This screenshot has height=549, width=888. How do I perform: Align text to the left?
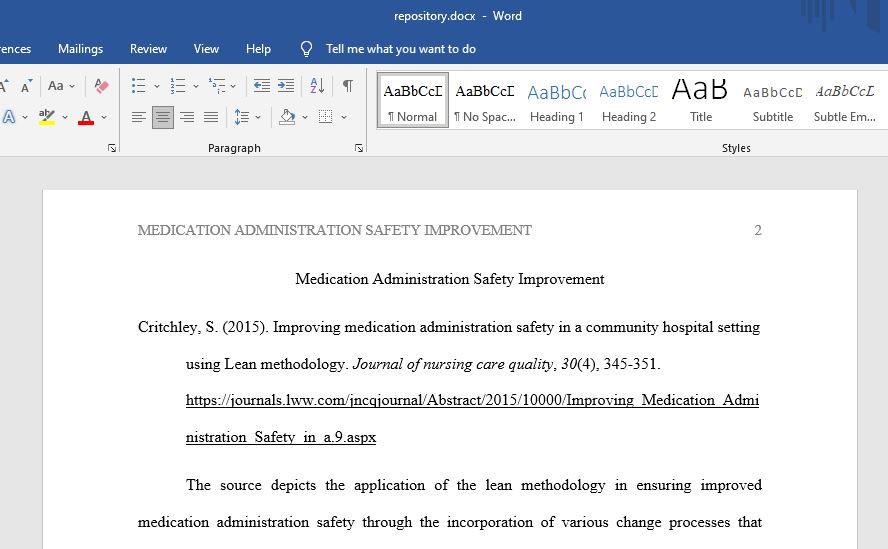coord(139,117)
